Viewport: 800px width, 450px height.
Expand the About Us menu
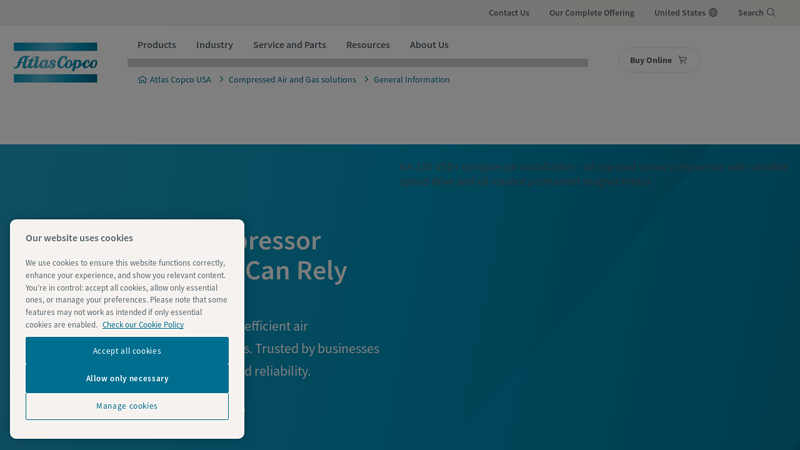tap(428, 45)
